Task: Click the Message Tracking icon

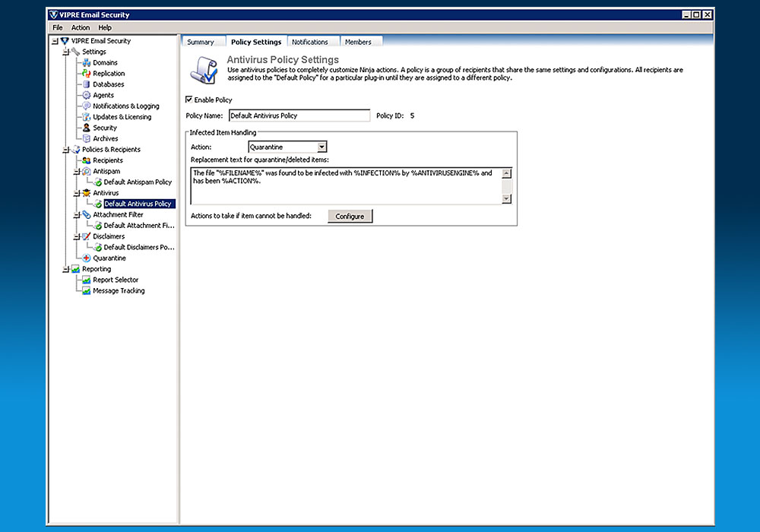Action: pos(87,291)
